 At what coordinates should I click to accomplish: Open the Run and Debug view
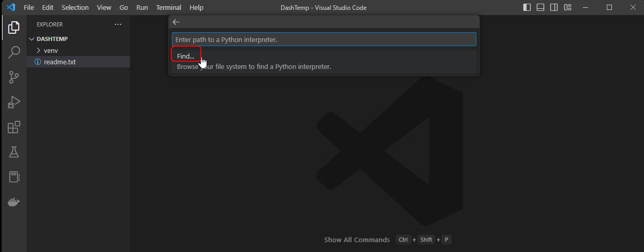13,102
